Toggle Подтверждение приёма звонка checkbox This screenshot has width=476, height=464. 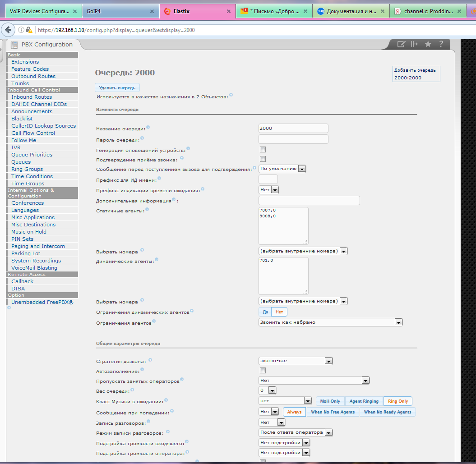[x=263, y=159]
